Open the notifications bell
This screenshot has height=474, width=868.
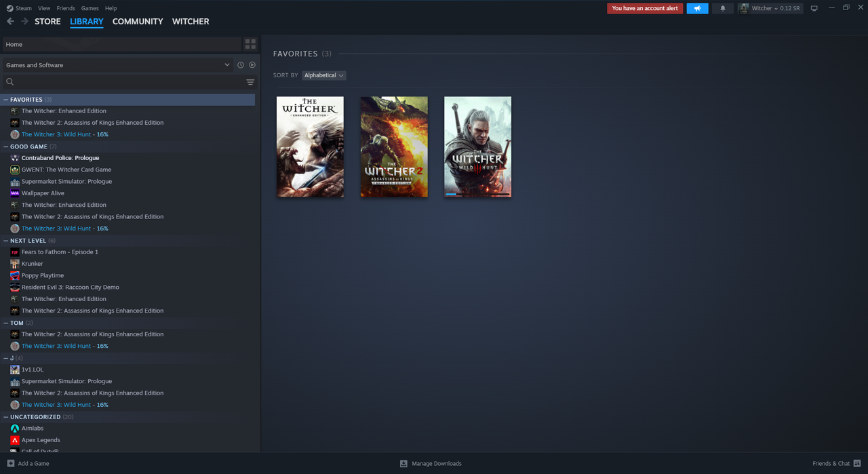coord(722,8)
